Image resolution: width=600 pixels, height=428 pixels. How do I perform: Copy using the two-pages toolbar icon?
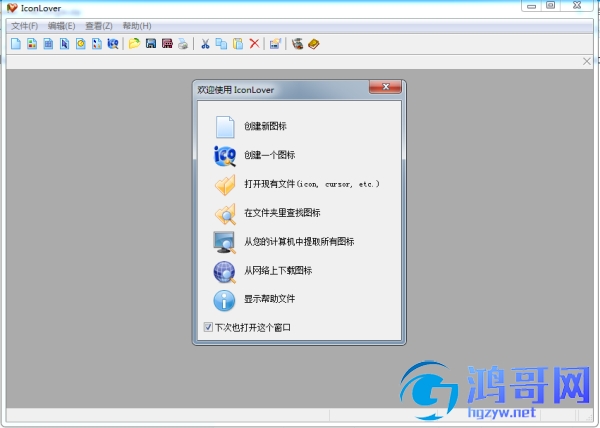click(221, 44)
